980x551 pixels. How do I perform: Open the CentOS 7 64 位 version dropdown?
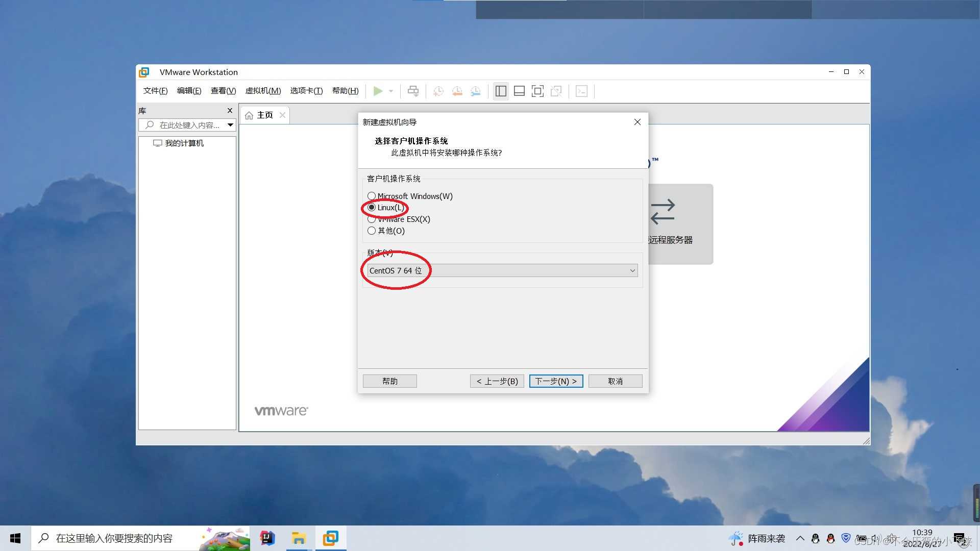click(x=502, y=270)
